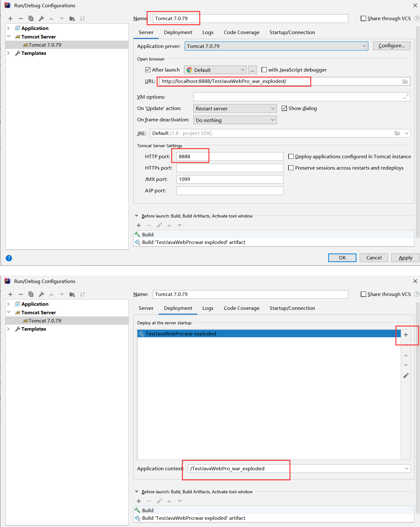Sort configurations icon in bottom dialog toolbar
The width and height of the screenshot is (420, 527).
(x=82, y=294)
